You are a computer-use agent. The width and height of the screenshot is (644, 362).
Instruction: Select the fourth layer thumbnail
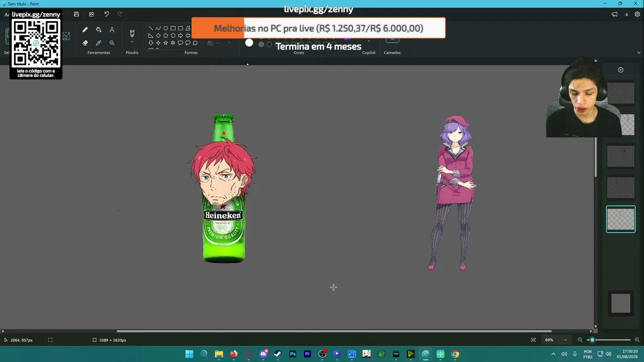click(620, 187)
